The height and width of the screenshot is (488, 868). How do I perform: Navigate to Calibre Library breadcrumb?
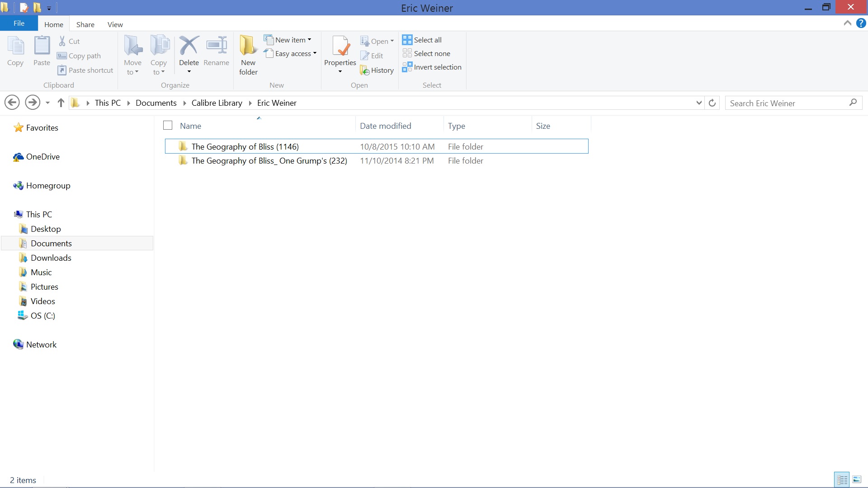coord(217,103)
